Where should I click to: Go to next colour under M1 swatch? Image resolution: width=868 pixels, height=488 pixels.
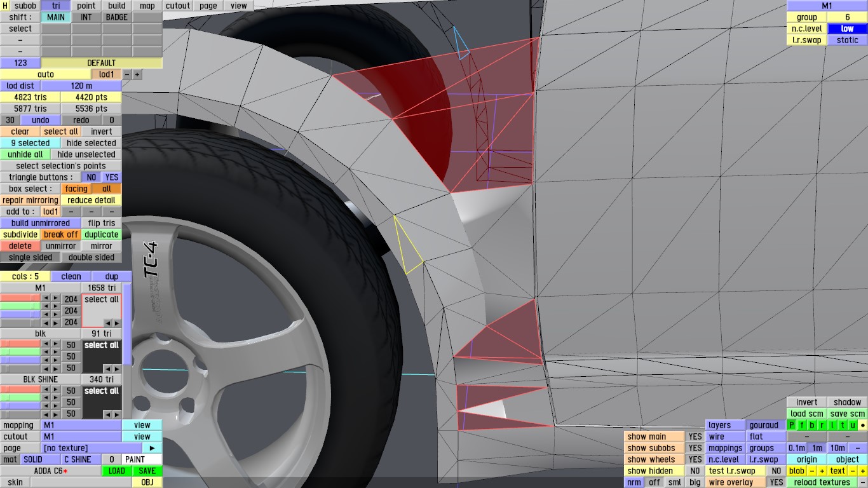[x=116, y=323]
